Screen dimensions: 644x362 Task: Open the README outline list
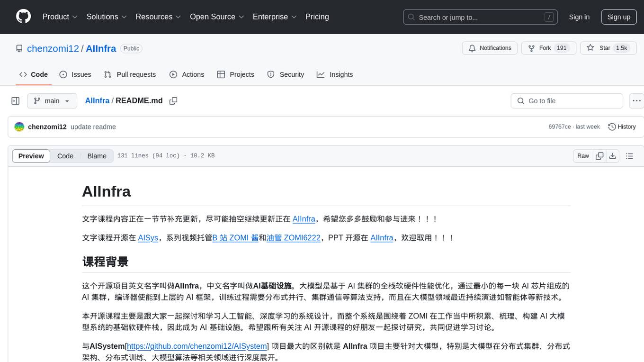pos(629,156)
